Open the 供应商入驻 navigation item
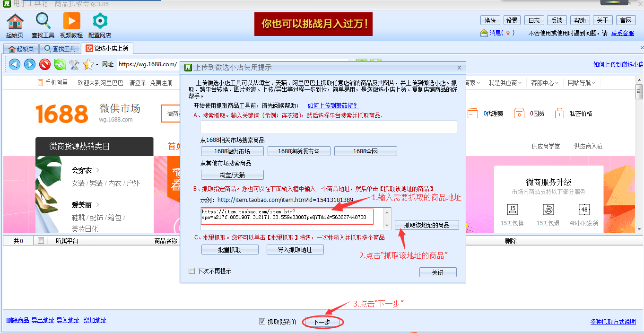This screenshot has width=644, height=333. (x=588, y=147)
